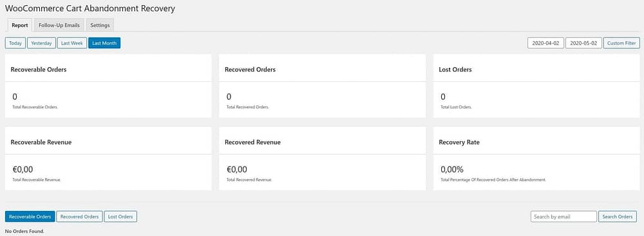Image resolution: width=644 pixels, height=236 pixels.
Task: Click the end date field 2020-05-02
Action: [583, 43]
